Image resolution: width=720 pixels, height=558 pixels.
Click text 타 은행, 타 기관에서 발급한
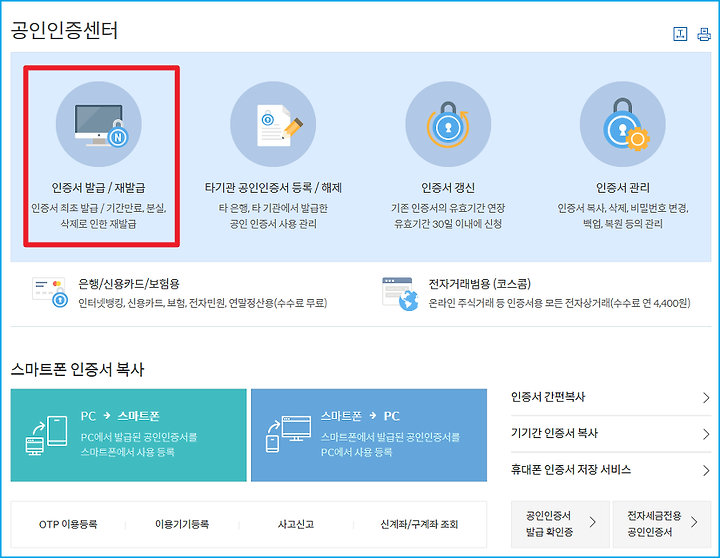(273, 209)
